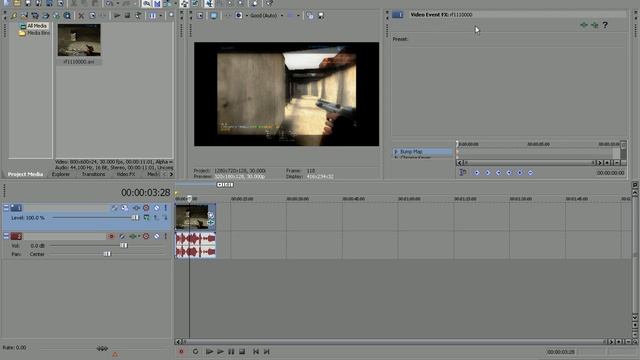Enable the Normal Edit tool in top toolbar
Viewport: 640px width, 360px height.
point(209,3)
